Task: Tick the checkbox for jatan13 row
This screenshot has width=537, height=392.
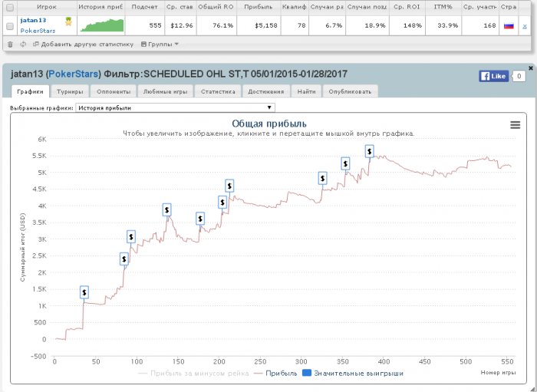Action: pos(9,26)
